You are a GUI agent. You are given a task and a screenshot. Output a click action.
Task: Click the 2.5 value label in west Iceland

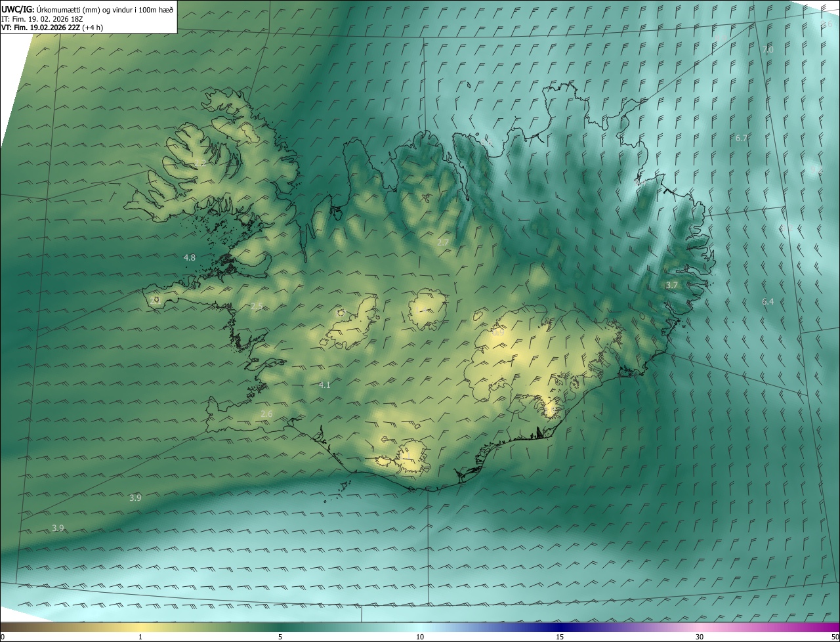257,307
